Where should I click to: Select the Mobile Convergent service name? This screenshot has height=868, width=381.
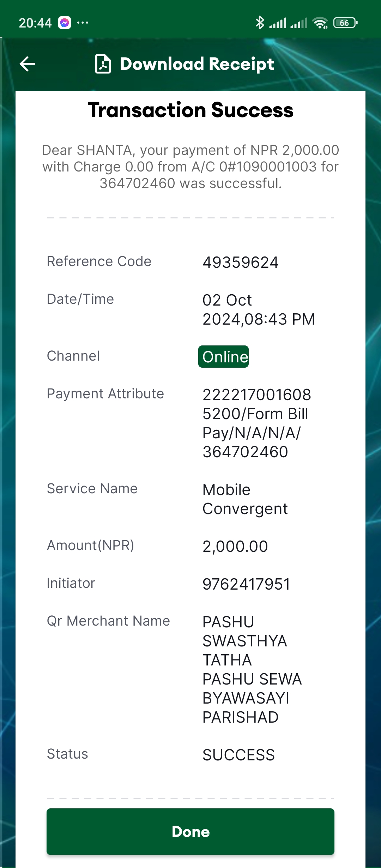[x=245, y=499]
